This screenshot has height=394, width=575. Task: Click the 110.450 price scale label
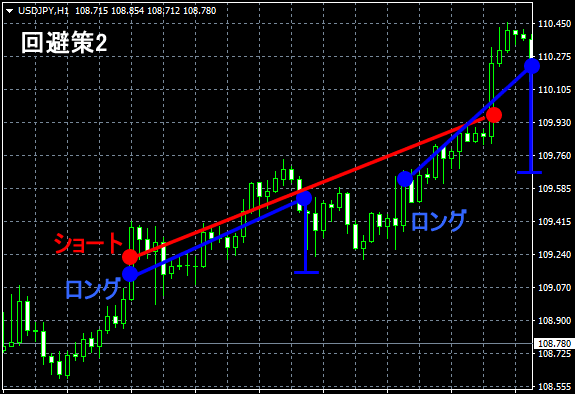tap(554, 24)
